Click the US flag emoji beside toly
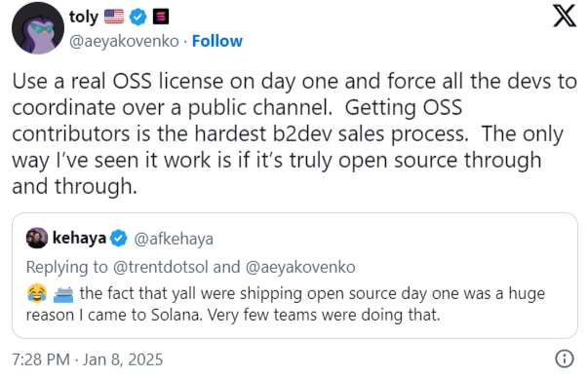Screen dimensions: 588x377 (114, 17)
